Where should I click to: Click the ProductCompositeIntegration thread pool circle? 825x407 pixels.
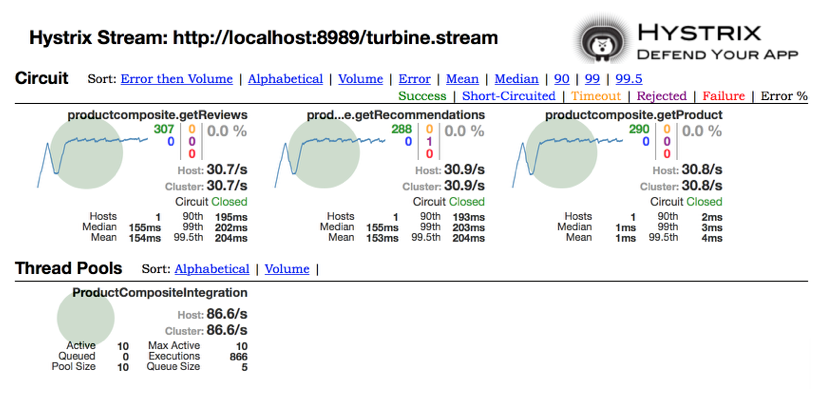pyautogui.click(x=85, y=318)
